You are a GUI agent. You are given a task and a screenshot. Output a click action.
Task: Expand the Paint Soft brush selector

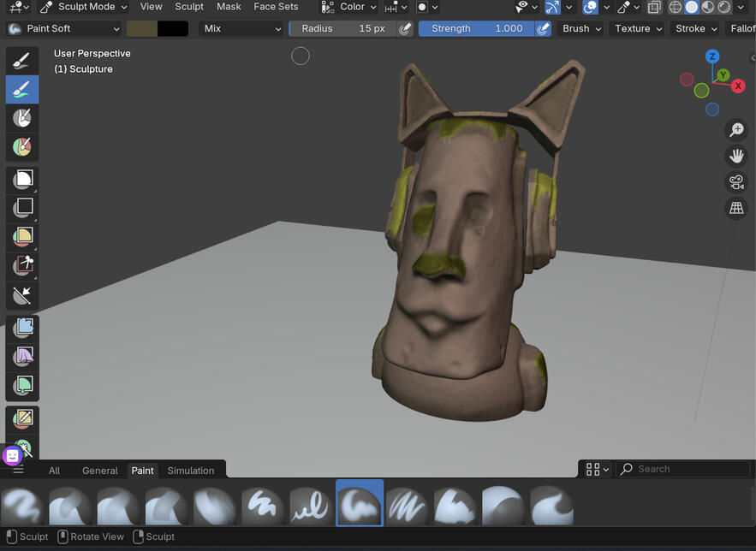pyautogui.click(x=63, y=28)
